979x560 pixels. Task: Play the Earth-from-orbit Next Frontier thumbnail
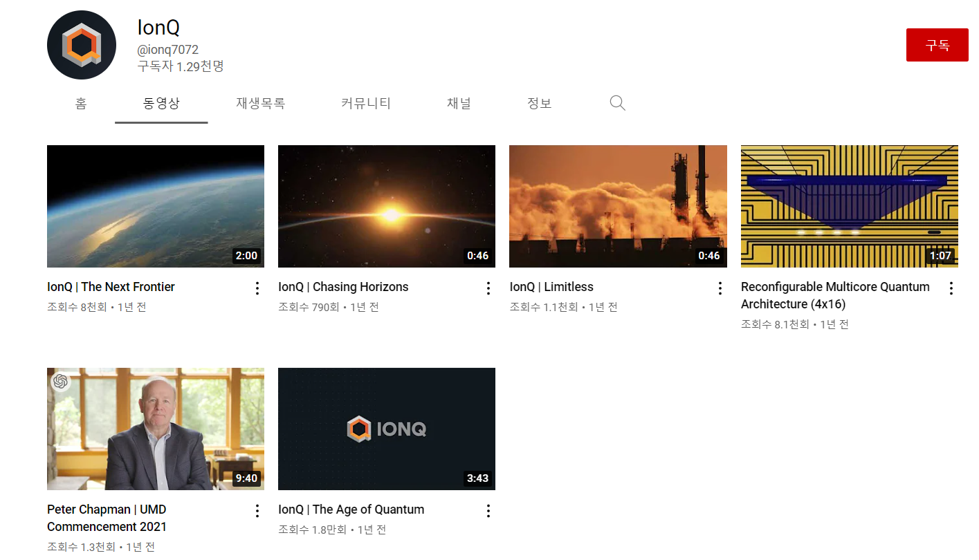click(x=156, y=206)
